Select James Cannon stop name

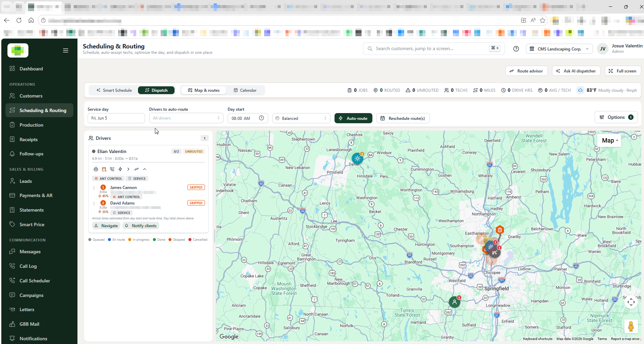point(123,188)
